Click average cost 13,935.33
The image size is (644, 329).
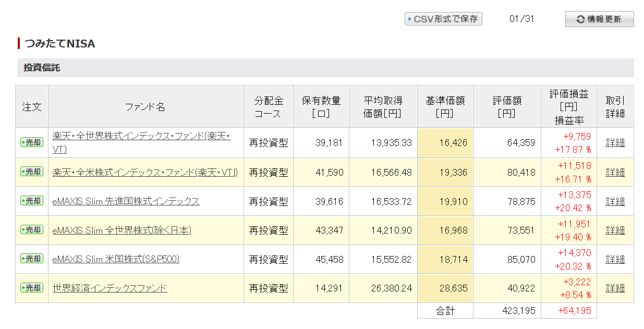coord(392,143)
